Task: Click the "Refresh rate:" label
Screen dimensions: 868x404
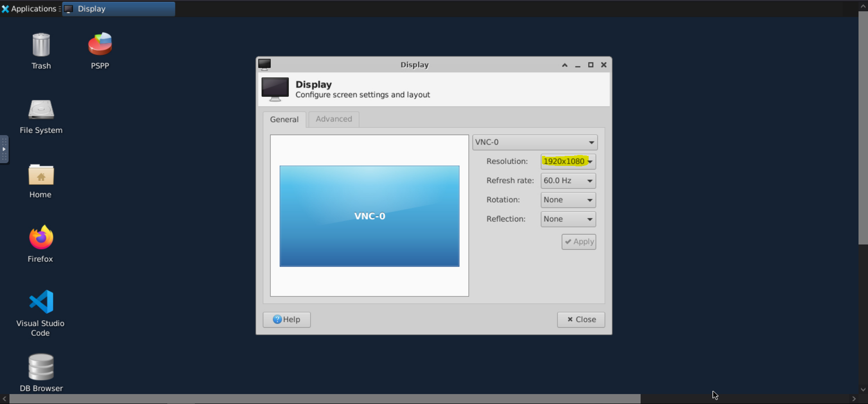Action: pos(510,181)
